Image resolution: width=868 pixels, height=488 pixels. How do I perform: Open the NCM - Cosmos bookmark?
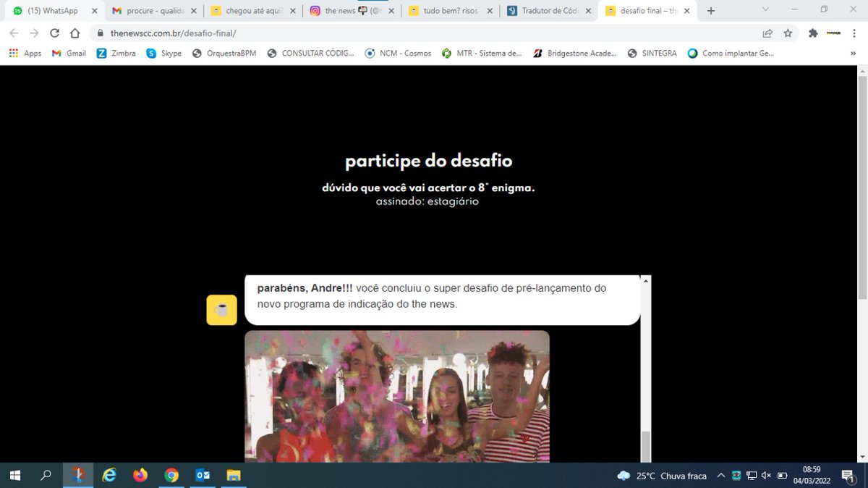399,53
